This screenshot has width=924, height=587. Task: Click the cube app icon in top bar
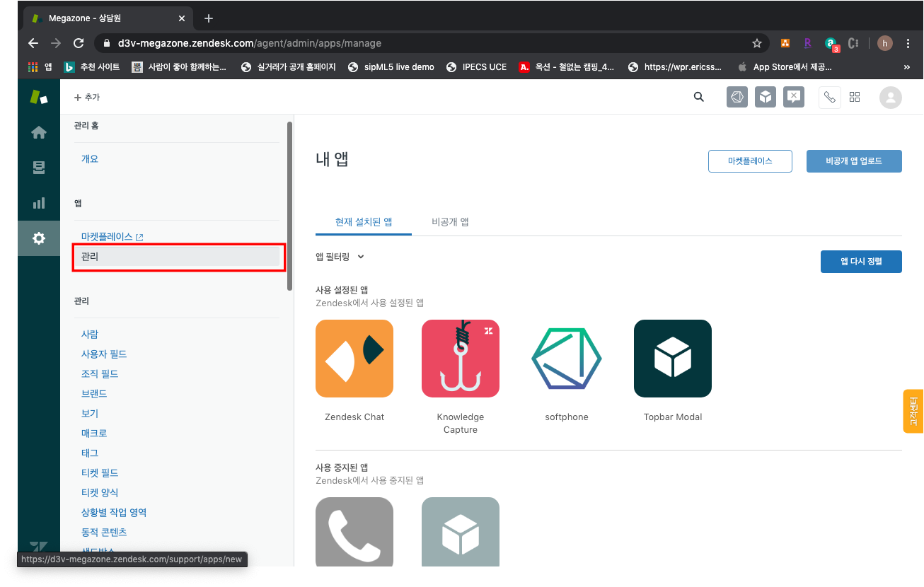click(x=766, y=98)
